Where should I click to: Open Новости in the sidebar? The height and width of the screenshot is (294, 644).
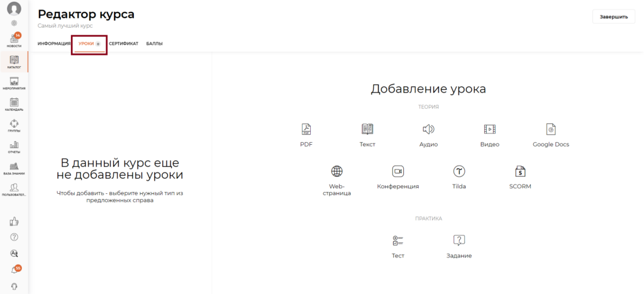(x=14, y=40)
